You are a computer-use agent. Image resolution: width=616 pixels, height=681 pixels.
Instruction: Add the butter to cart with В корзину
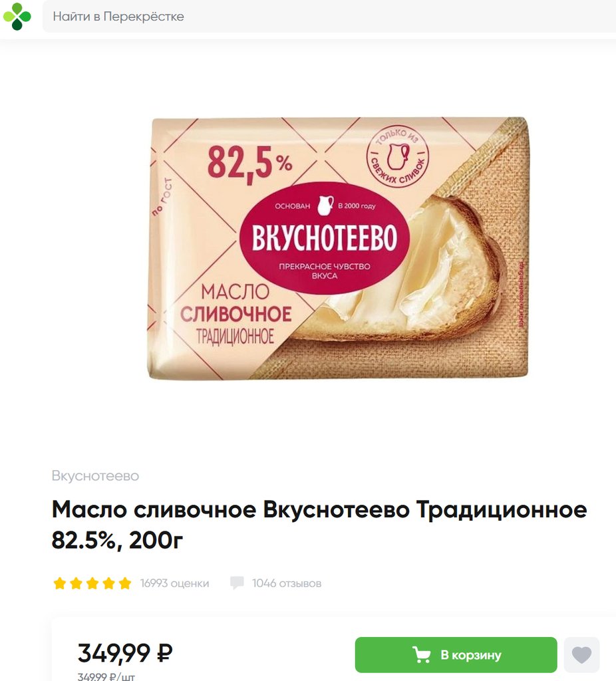(456, 654)
